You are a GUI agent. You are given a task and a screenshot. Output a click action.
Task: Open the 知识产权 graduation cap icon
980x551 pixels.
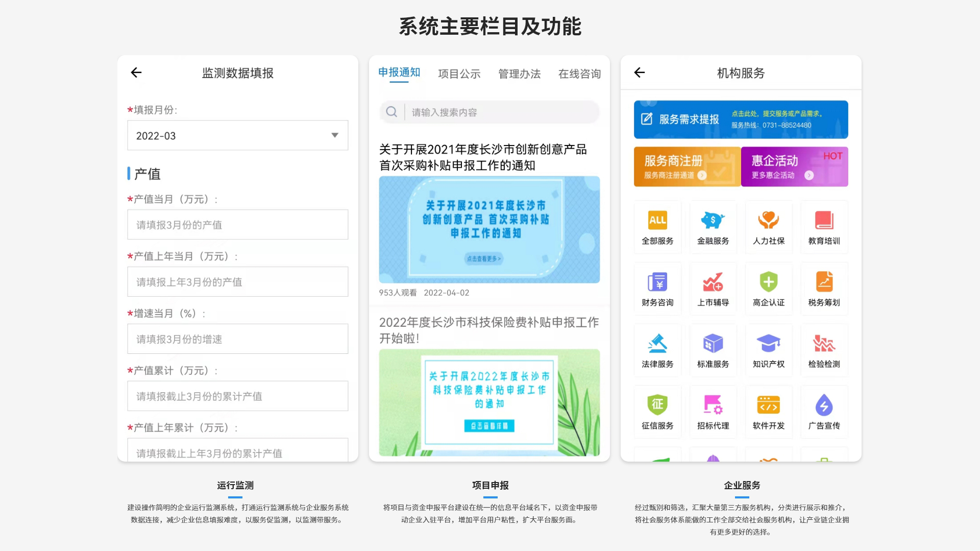[x=768, y=344]
